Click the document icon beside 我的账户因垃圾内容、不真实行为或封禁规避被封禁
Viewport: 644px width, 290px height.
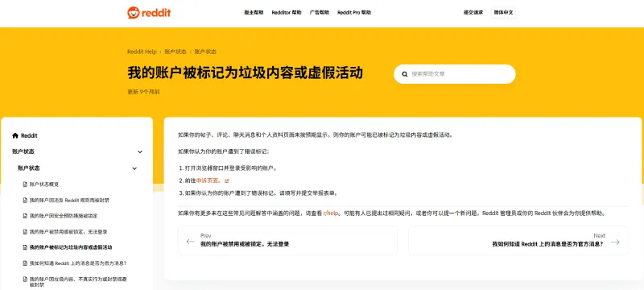pyautogui.click(x=25, y=280)
